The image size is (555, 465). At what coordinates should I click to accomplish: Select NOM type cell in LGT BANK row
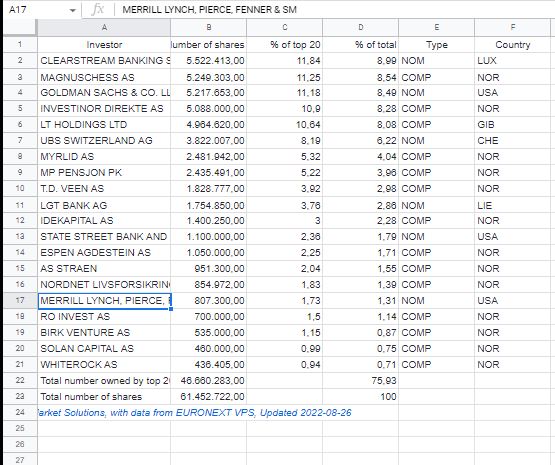(x=436, y=205)
